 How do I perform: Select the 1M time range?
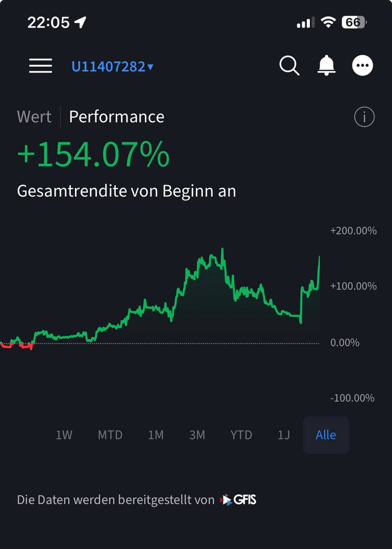click(156, 435)
